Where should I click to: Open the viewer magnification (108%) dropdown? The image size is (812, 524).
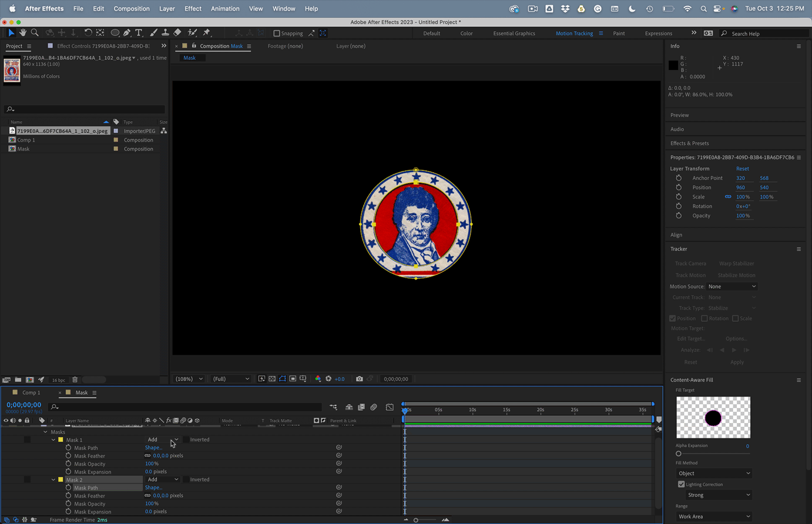189,379
